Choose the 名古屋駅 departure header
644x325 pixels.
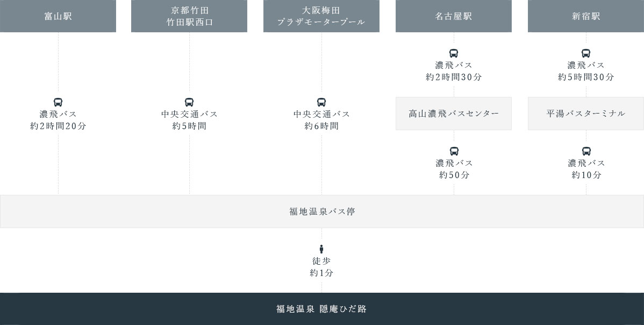(454, 16)
